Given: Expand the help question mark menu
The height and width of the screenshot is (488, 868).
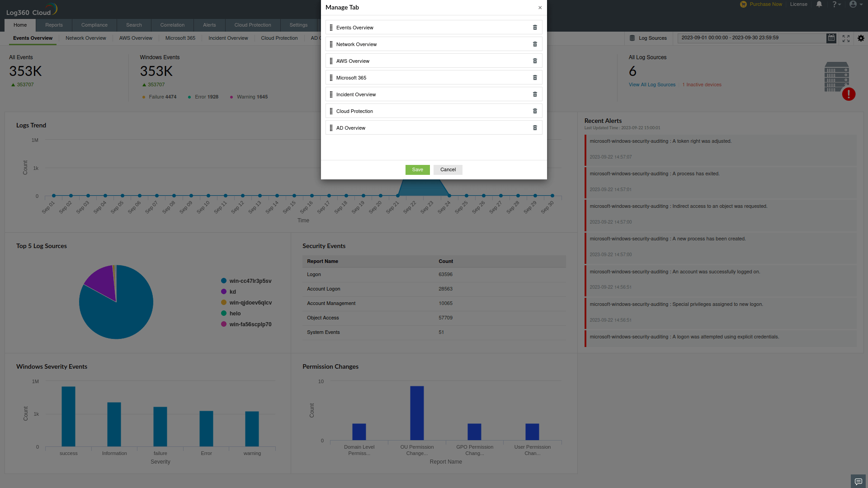Looking at the screenshot, I should [836, 5].
